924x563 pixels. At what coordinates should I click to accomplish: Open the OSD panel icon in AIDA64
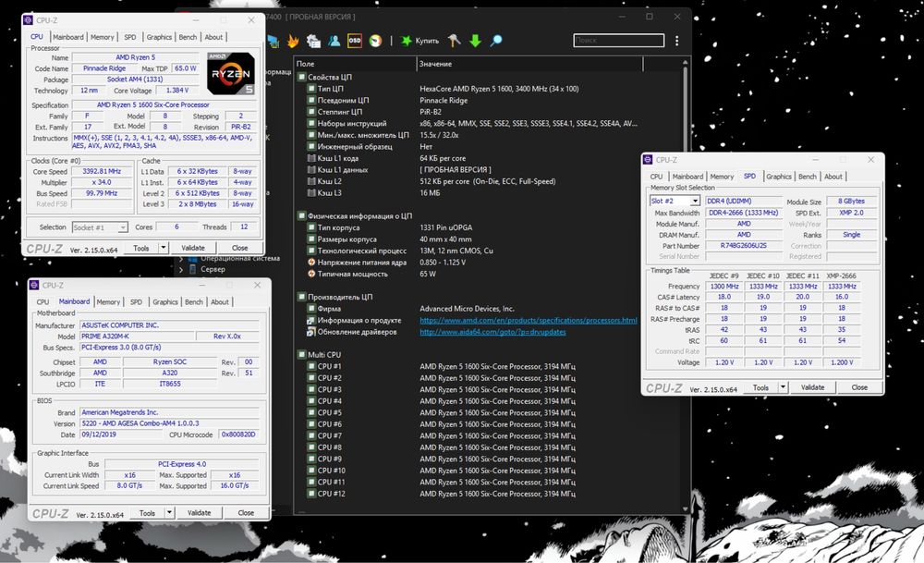point(355,41)
